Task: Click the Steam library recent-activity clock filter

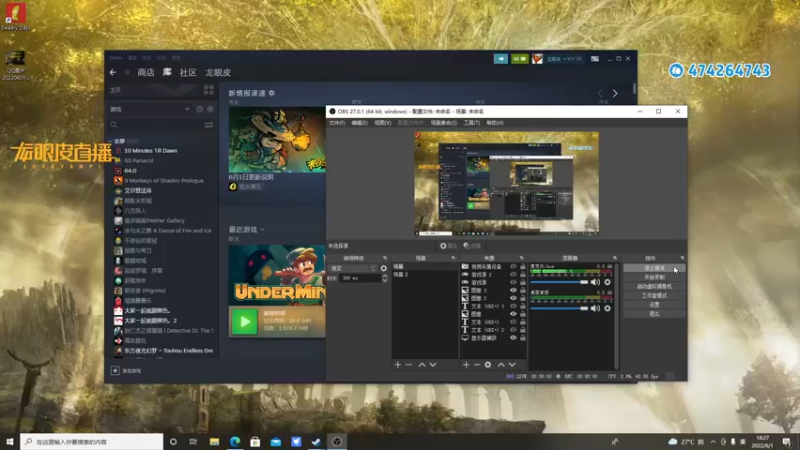Action: click(x=199, y=109)
